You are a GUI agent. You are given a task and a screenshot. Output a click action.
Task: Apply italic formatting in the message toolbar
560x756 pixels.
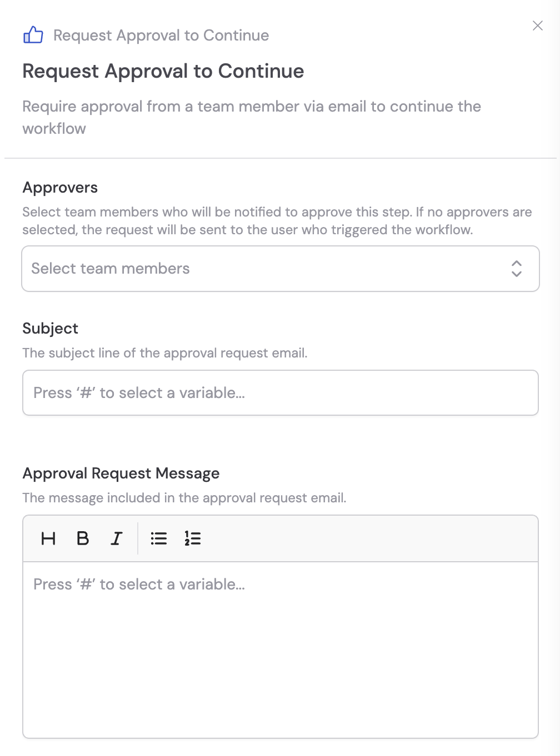click(116, 538)
